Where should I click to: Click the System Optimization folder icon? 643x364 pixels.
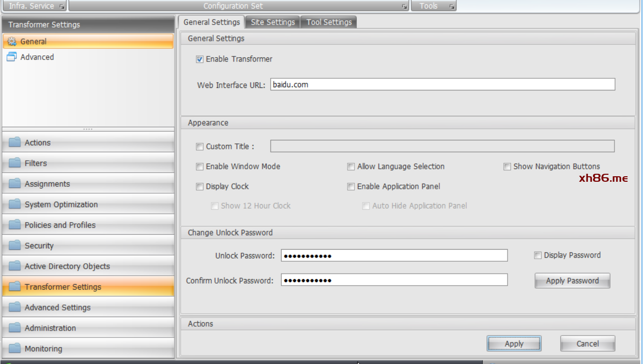[x=15, y=205]
